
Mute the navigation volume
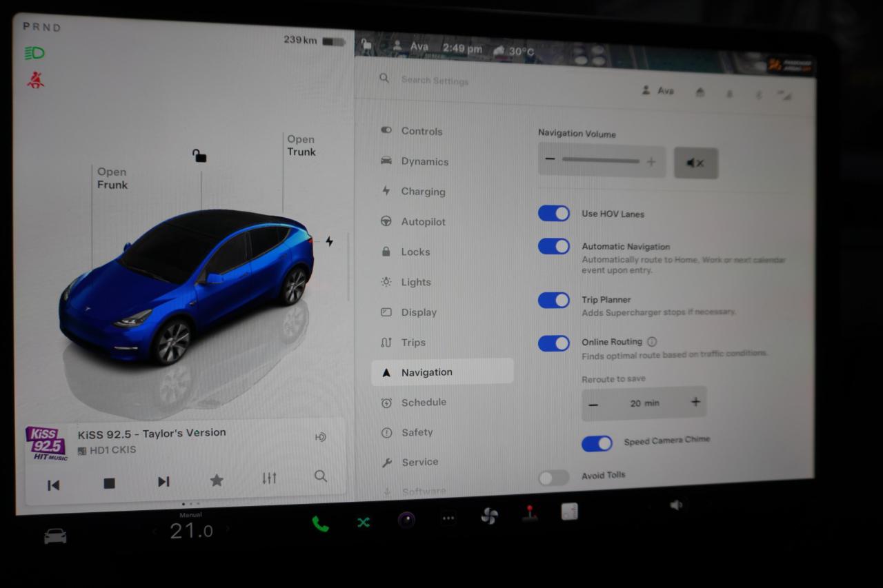[696, 163]
